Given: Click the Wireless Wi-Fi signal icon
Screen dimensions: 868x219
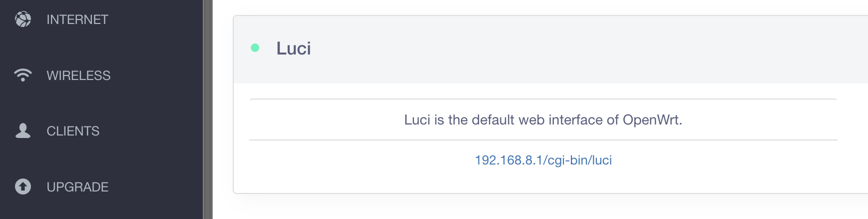Looking at the screenshot, I should (23, 75).
